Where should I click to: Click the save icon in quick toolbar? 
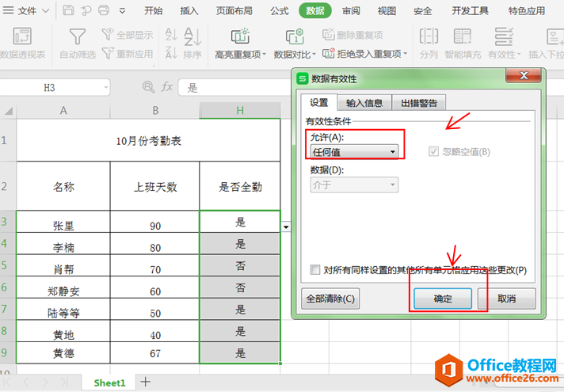(x=68, y=10)
